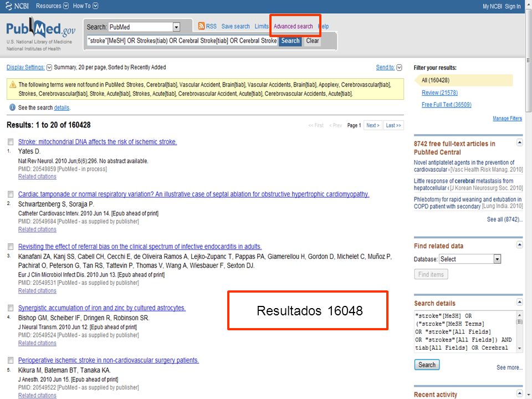
Task: Expand the Display Settings dropdown arrow
Action: [x=49, y=68]
